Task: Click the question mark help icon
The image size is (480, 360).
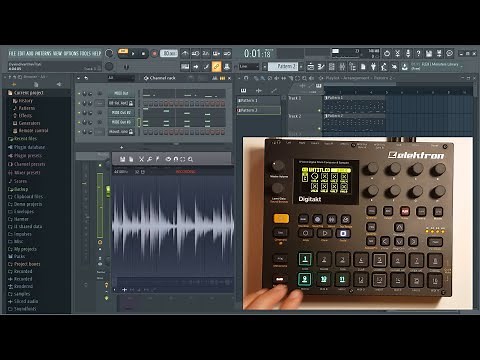Action: coord(418,53)
